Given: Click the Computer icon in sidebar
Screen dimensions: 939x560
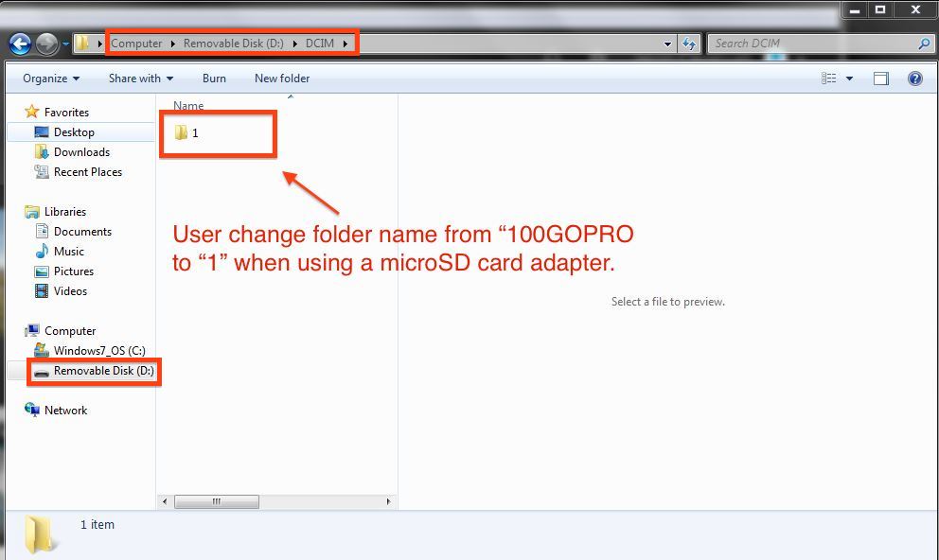Looking at the screenshot, I should tap(32, 330).
